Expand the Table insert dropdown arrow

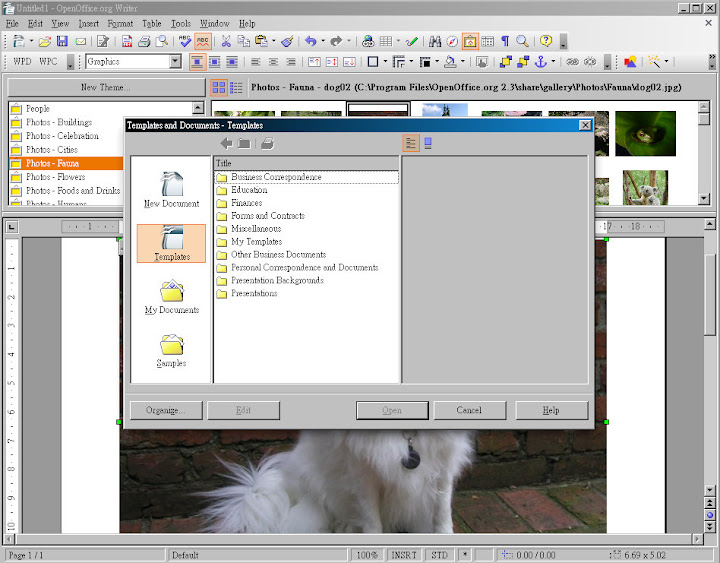coord(398,41)
